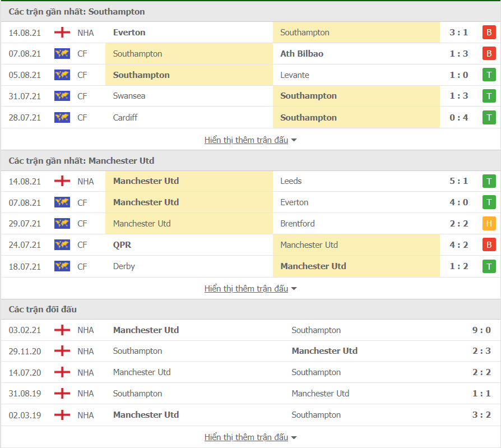501x448 pixels.
Task: Click world flag icon on Derby match row
Action: tap(62, 266)
